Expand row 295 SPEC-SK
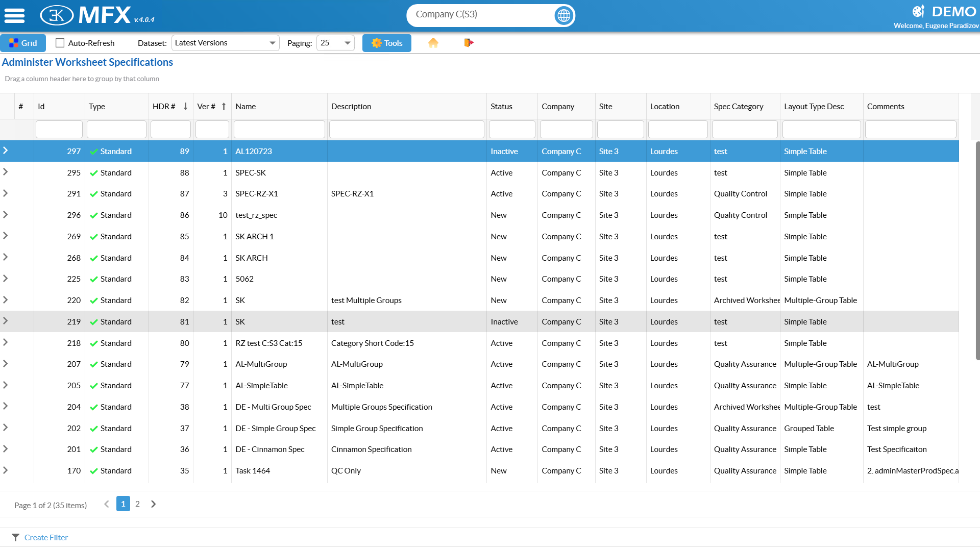This screenshot has height=551, width=980. 6,172
